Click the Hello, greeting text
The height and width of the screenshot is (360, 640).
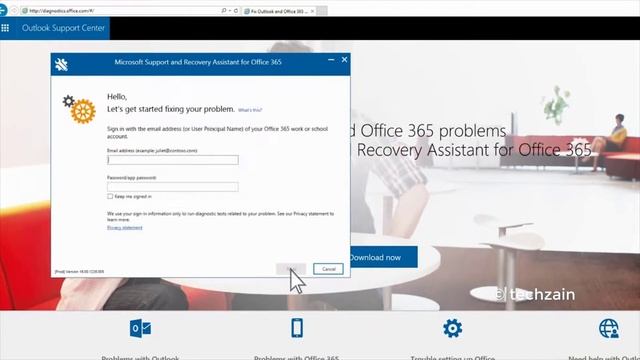pyautogui.click(x=117, y=97)
